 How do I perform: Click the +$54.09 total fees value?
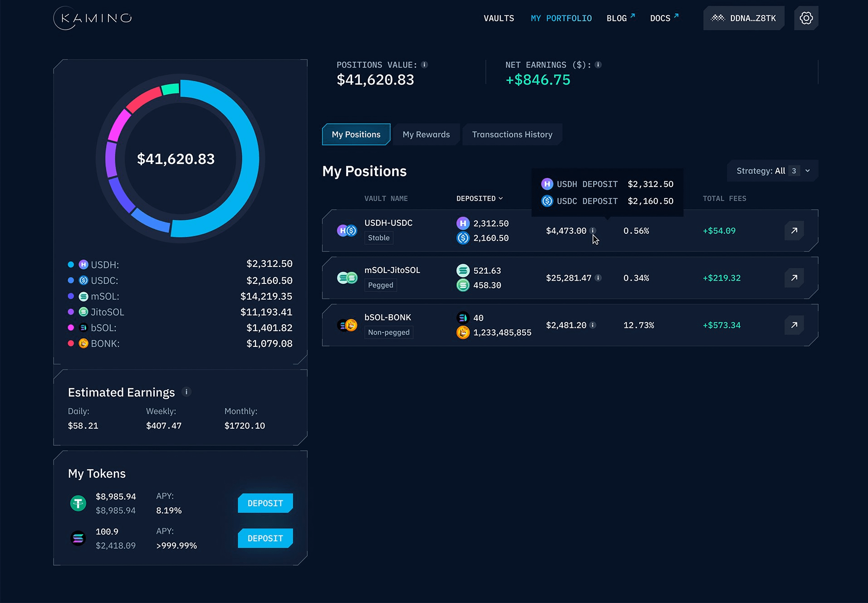click(719, 231)
